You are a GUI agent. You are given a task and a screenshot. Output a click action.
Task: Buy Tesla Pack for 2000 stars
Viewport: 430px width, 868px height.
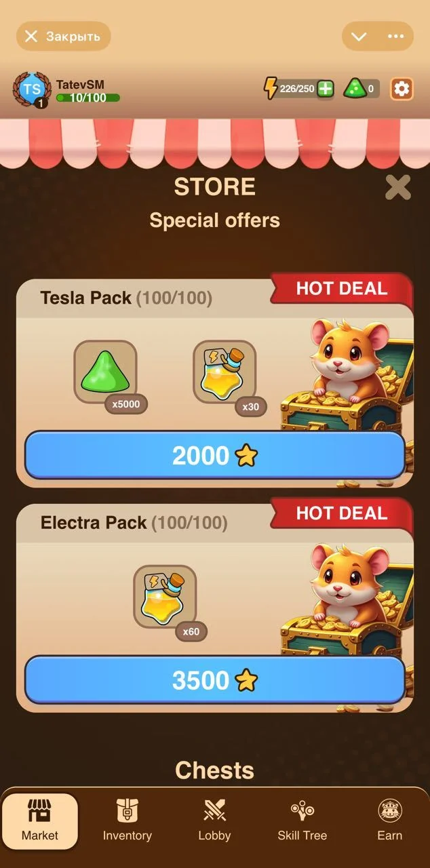point(215,456)
